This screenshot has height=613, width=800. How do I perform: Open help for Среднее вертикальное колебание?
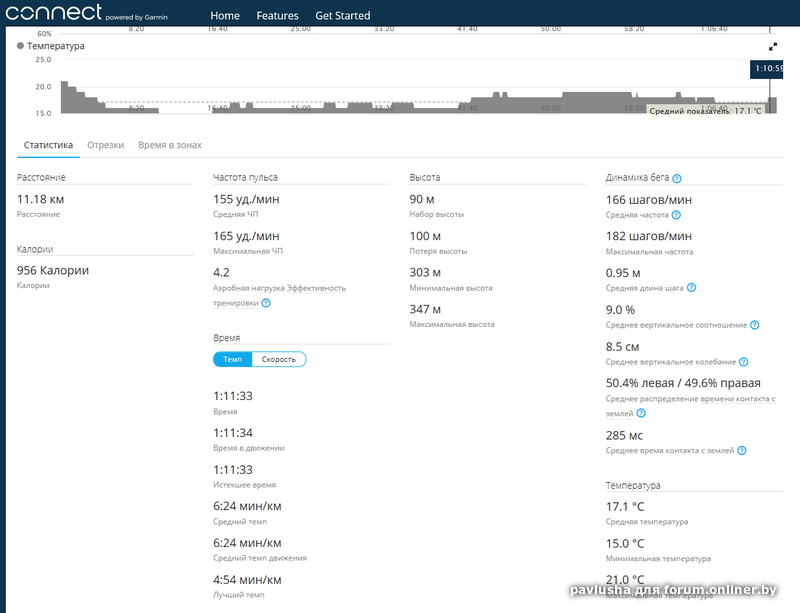(x=744, y=362)
